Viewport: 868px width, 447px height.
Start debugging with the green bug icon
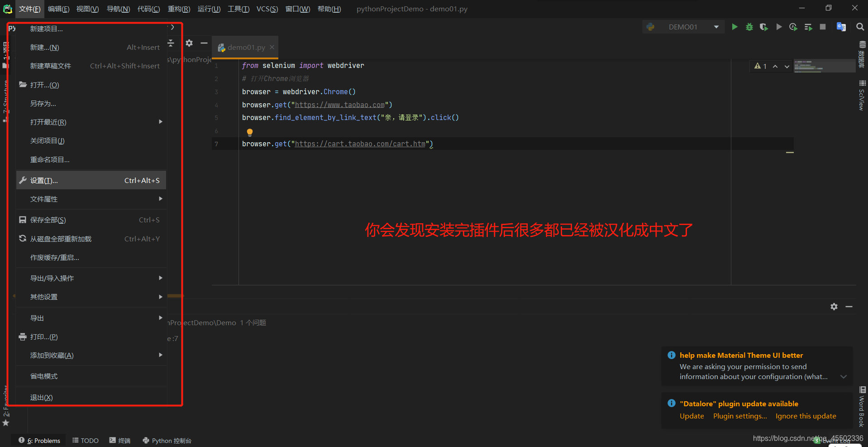749,27
